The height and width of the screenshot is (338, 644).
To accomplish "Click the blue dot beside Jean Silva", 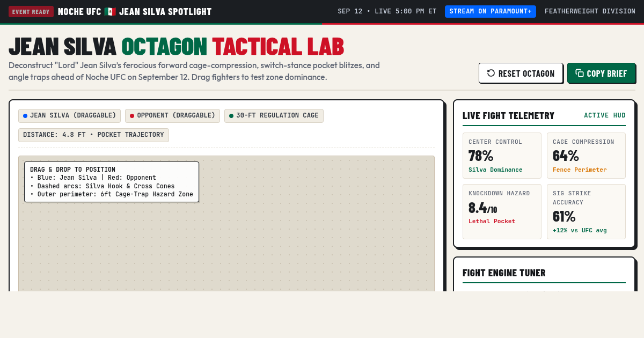I will pyautogui.click(x=25, y=116).
